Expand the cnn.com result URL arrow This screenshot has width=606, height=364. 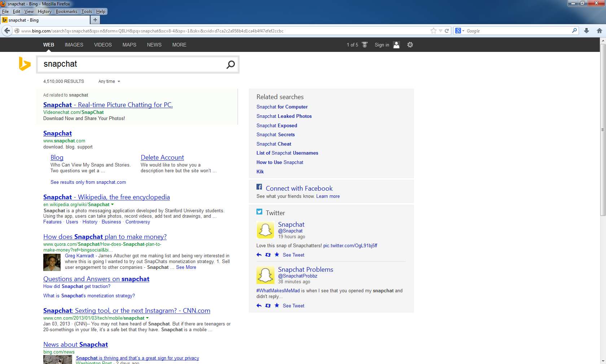click(147, 318)
